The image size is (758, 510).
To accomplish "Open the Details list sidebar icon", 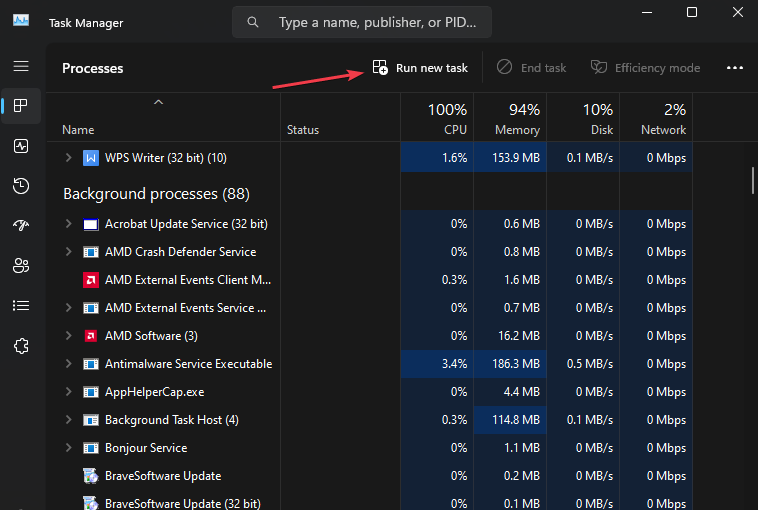I will [x=21, y=306].
